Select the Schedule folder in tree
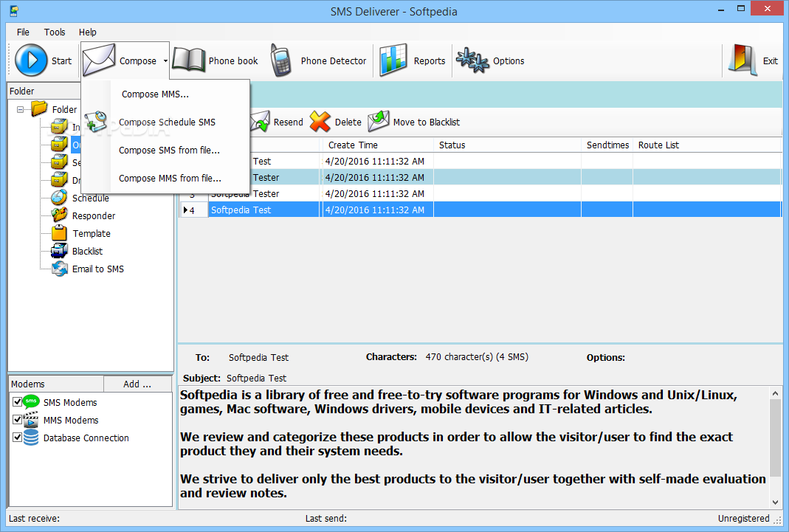The width and height of the screenshot is (789, 532). pyautogui.click(x=91, y=198)
